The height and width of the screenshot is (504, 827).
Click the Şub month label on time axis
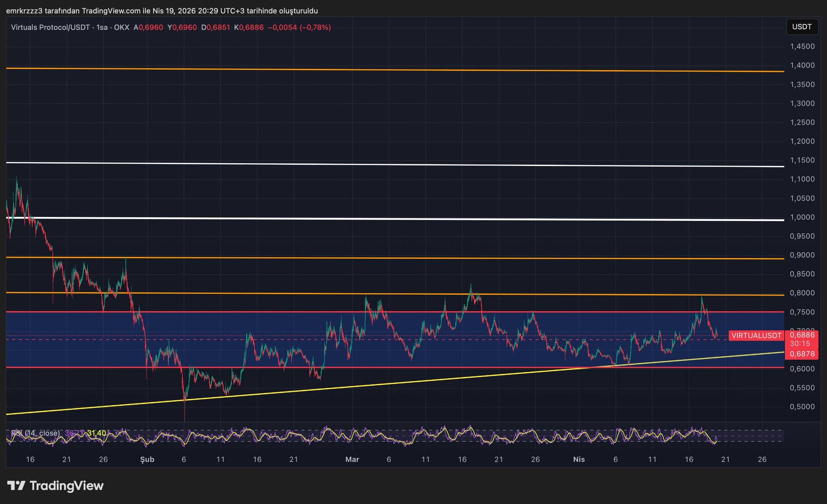(147, 460)
